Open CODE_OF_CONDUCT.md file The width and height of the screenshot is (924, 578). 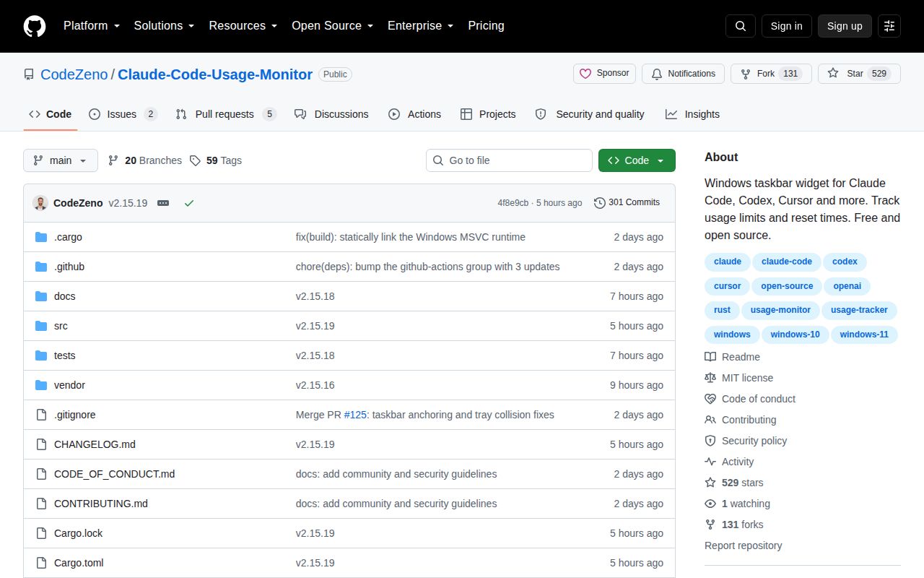114,474
